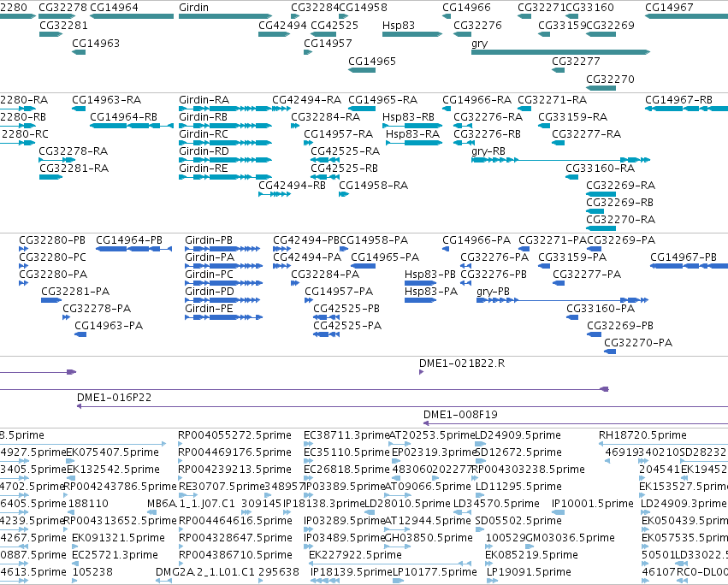Click the RP004464616.5prime EST label

[235, 521]
